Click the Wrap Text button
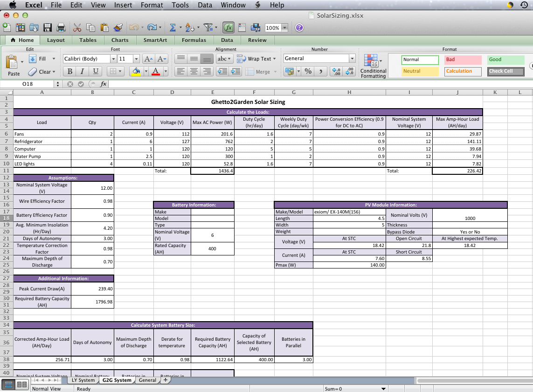 pos(256,59)
